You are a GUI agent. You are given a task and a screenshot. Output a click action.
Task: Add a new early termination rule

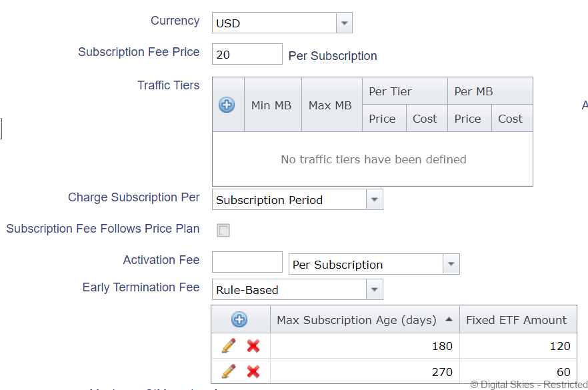point(239,320)
